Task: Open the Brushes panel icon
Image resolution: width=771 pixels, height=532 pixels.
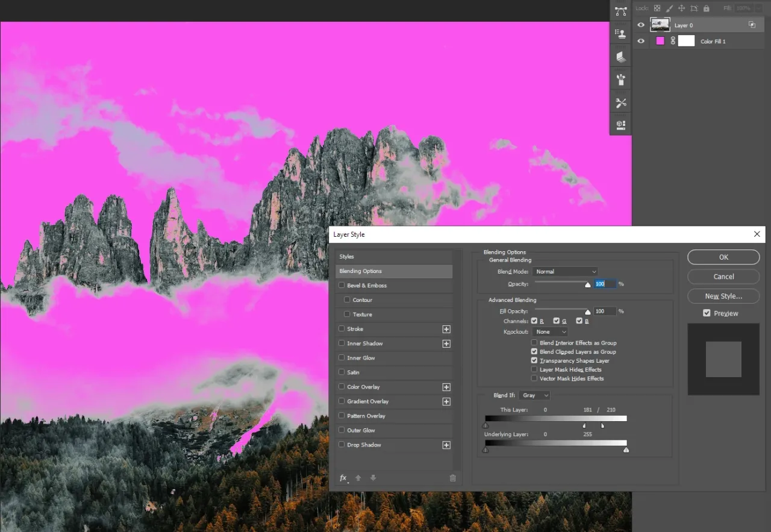Action: click(x=620, y=78)
